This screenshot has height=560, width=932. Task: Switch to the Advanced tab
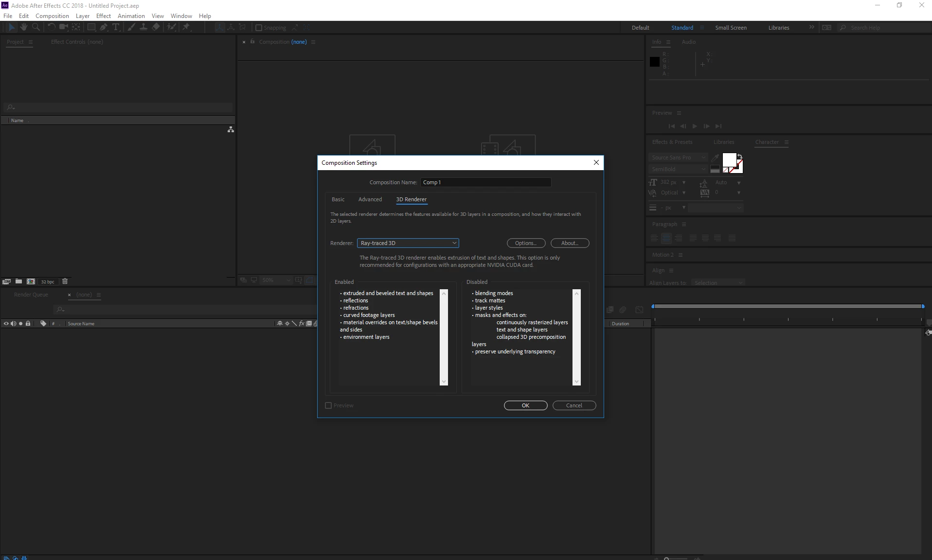(x=370, y=199)
